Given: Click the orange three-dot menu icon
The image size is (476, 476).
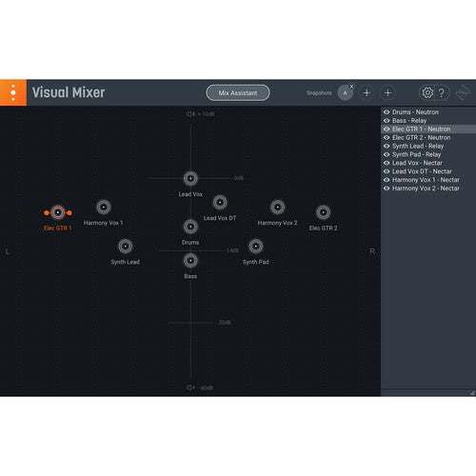Looking at the screenshot, I should 13,92.
